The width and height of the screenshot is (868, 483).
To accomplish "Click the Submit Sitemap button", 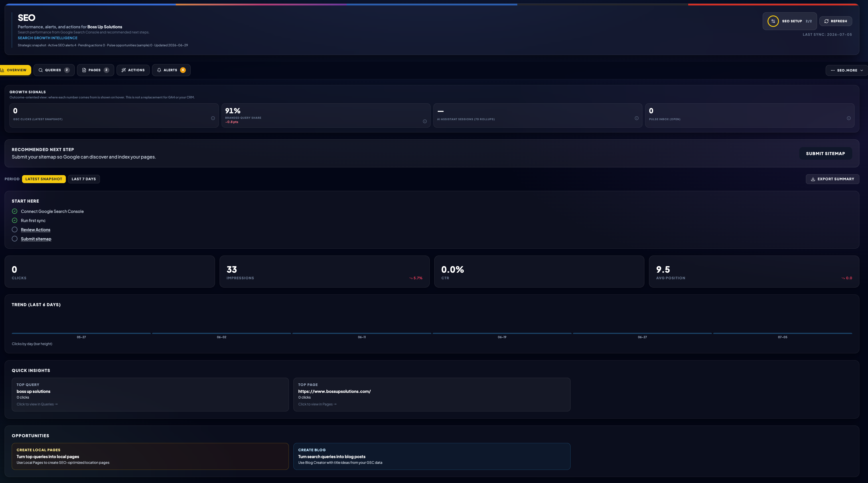I will tap(825, 154).
